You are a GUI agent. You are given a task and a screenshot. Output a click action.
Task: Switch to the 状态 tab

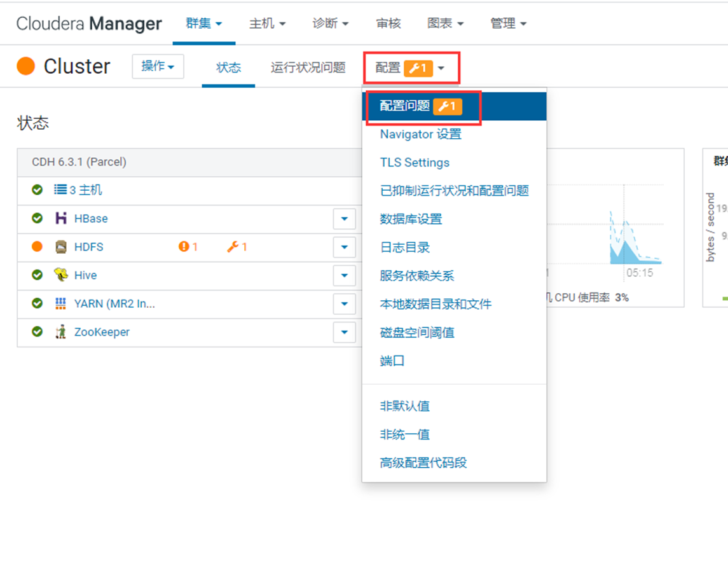click(x=228, y=68)
